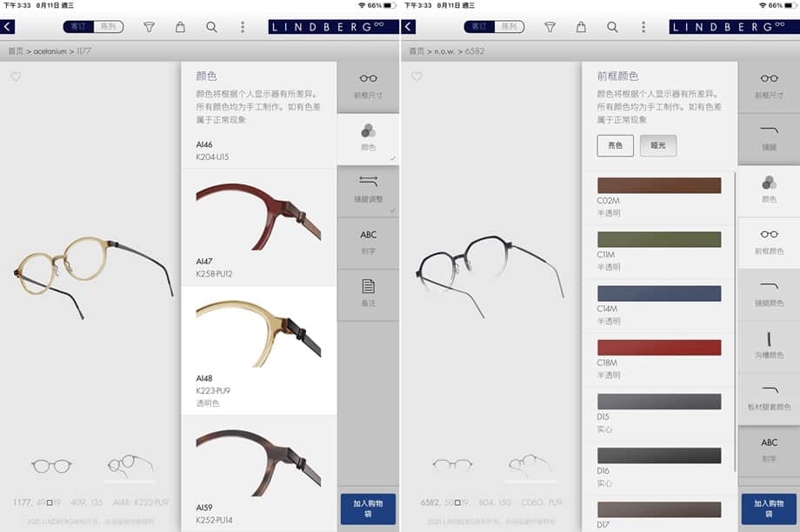Screen dimensions: 800x532
Task: Open more options menu on the 6582 screen
Action: click(643, 27)
